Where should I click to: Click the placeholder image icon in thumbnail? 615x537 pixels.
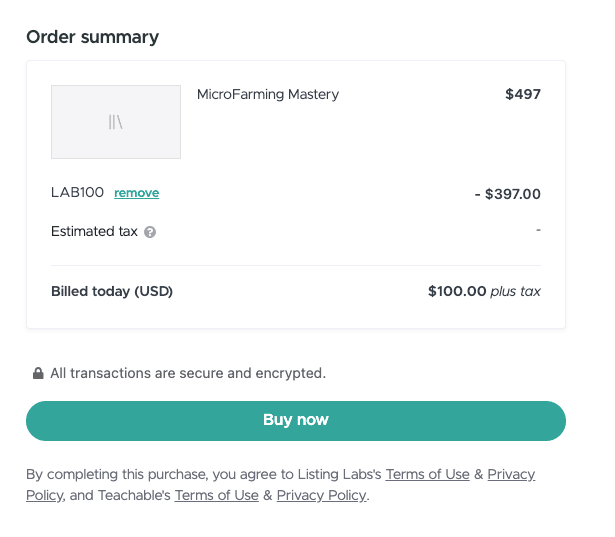116,123
